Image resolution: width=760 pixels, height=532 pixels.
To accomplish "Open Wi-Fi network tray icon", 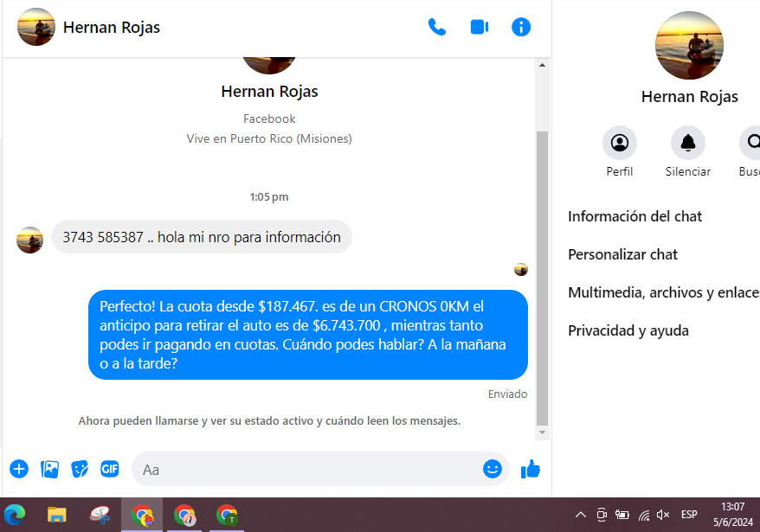I will pyautogui.click(x=644, y=515).
